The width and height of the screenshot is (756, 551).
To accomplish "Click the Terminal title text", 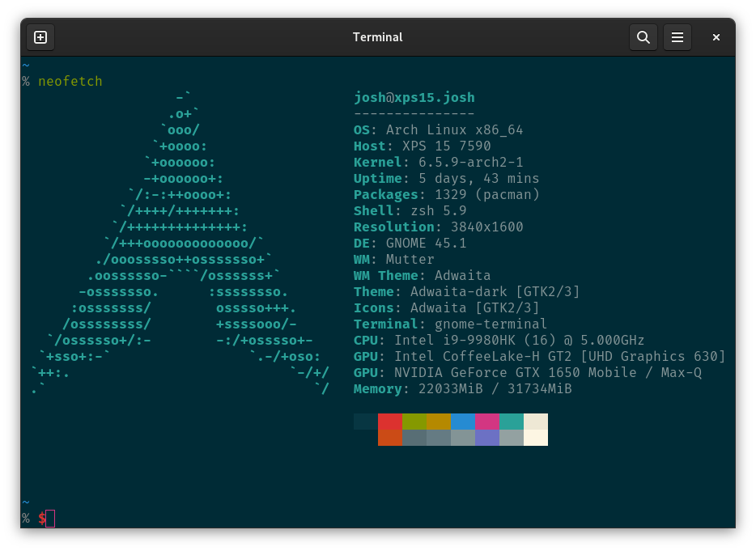I will click(377, 37).
